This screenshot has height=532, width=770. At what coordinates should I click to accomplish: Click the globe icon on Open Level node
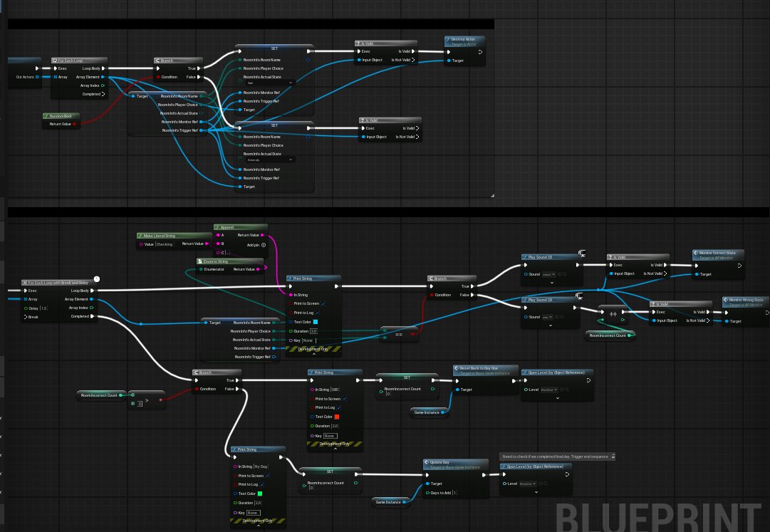coord(562,390)
